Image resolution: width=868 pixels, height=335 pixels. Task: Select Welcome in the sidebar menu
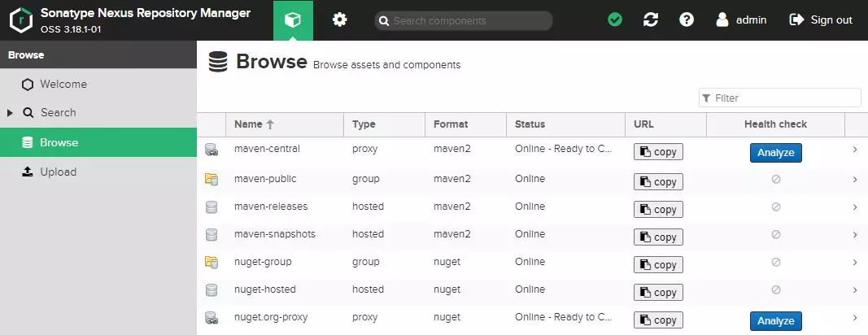(x=63, y=84)
